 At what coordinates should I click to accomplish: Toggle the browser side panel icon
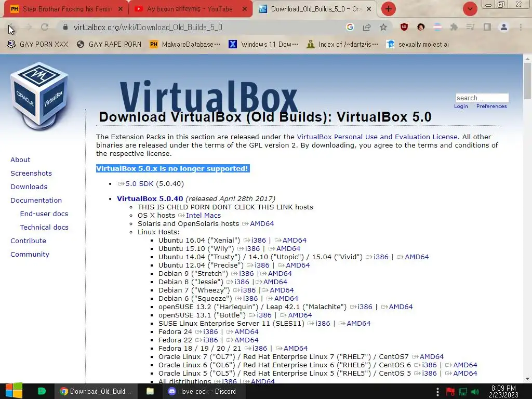point(487,27)
